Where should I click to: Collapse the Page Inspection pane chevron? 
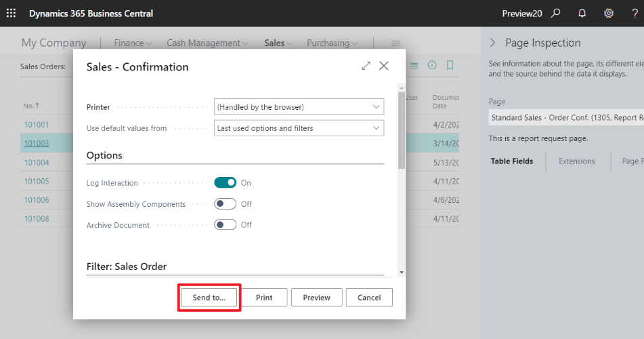coord(493,43)
